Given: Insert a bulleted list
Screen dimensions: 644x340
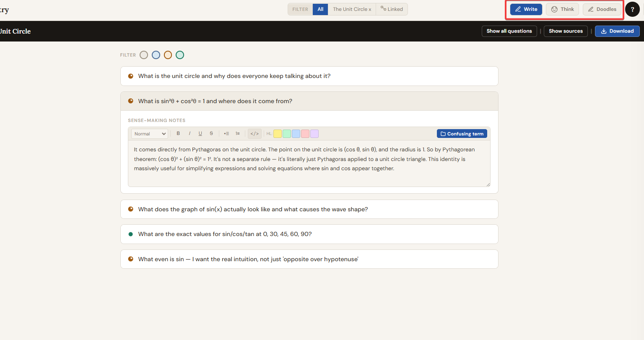Looking at the screenshot, I should click(x=226, y=134).
